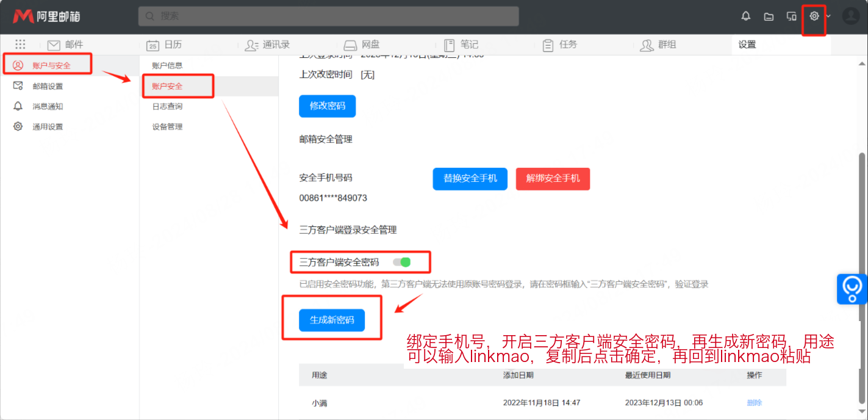Open the floating blue assistant icon
The width and height of the screenshot is (868, 420).
pos(852,289)
